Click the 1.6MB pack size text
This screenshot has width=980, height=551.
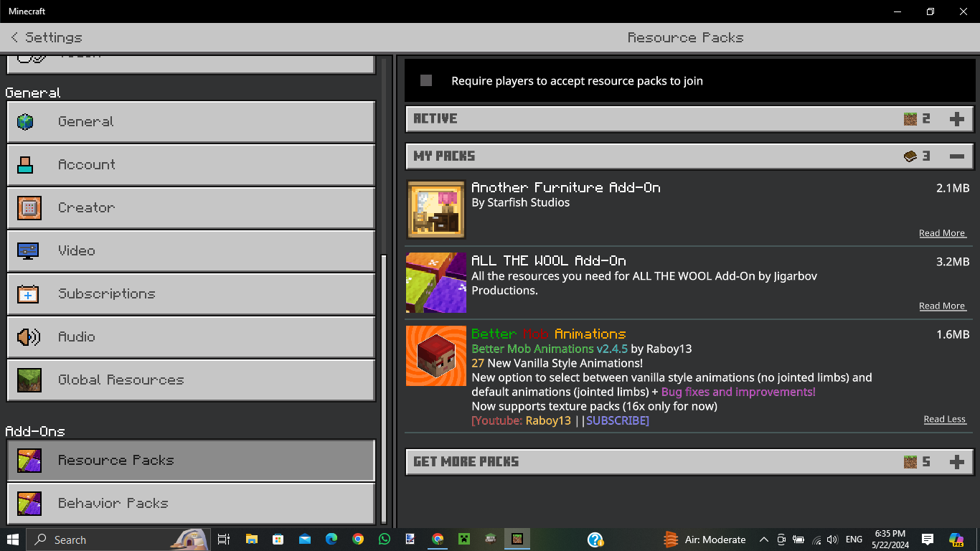(953, 334)
